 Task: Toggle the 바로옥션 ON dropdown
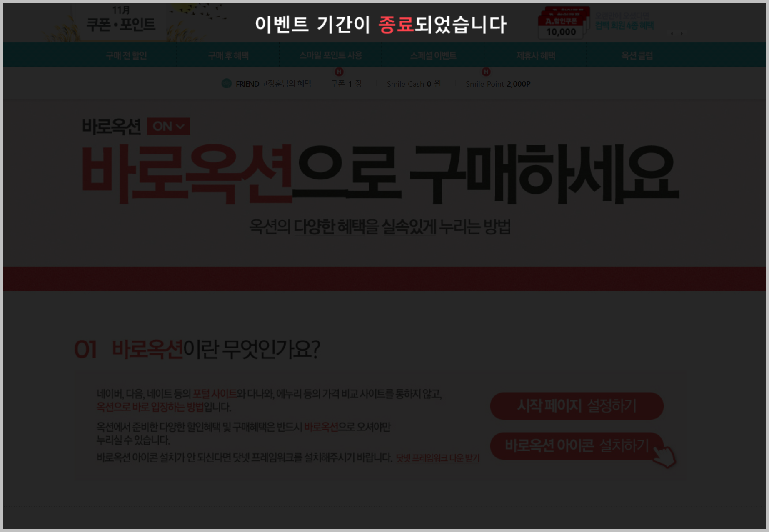[x=168, y=126]
